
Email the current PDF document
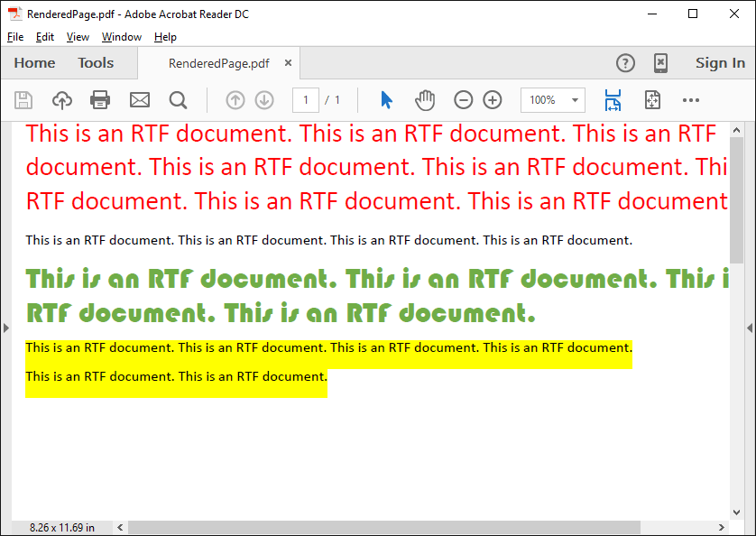pos(139,100)
